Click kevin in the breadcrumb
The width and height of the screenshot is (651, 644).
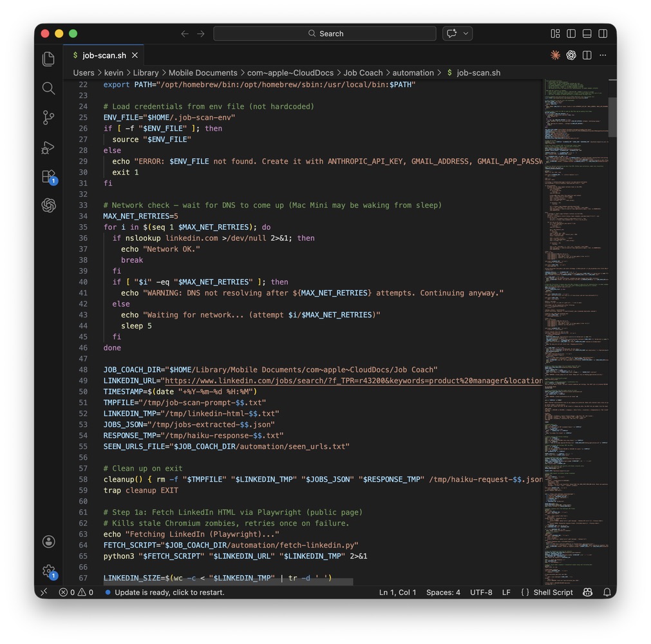point(113,73)
